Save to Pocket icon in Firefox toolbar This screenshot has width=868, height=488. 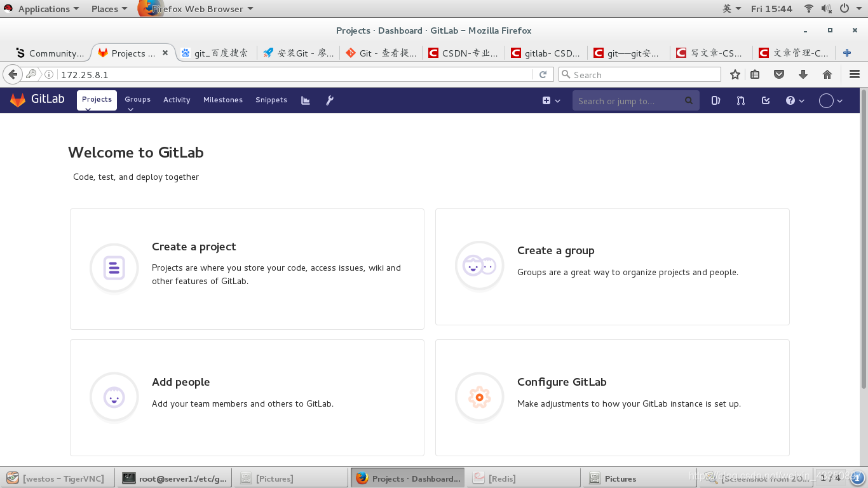click(779, 74)
